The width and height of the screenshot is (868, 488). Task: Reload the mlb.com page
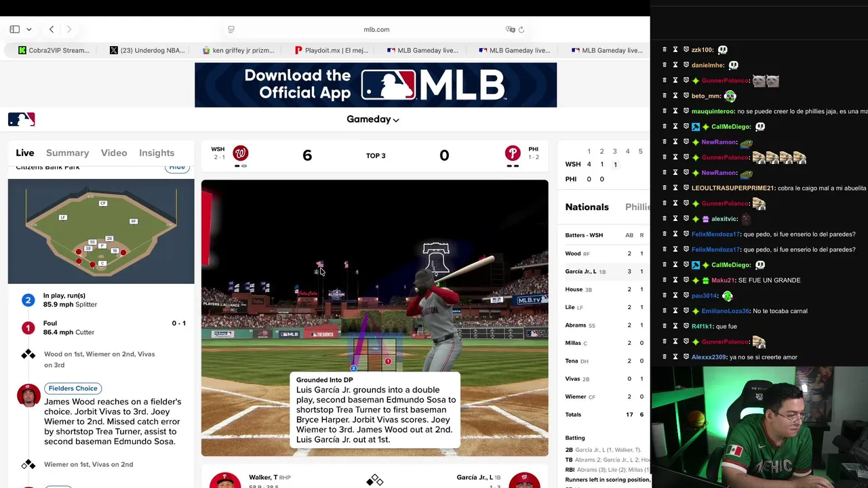[521, 29]
